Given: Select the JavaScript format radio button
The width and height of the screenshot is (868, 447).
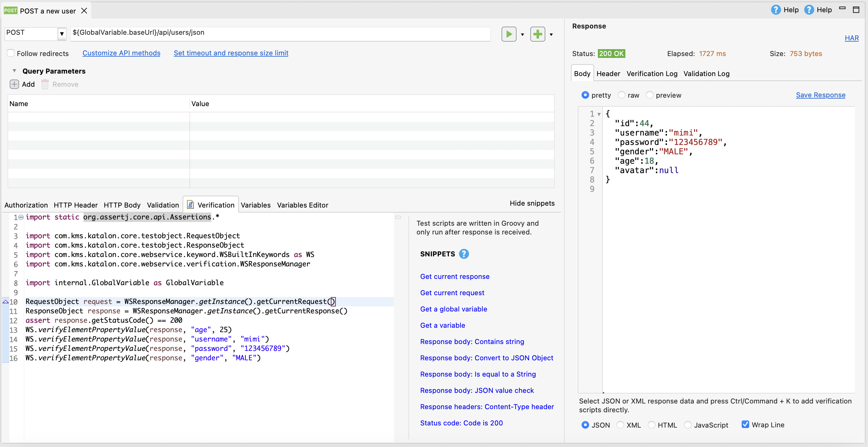Looking at the screenshot, I should tap(688, 425).
